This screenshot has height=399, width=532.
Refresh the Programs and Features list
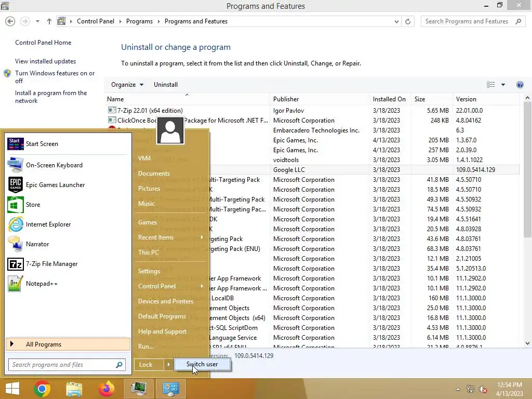(408, 21)
